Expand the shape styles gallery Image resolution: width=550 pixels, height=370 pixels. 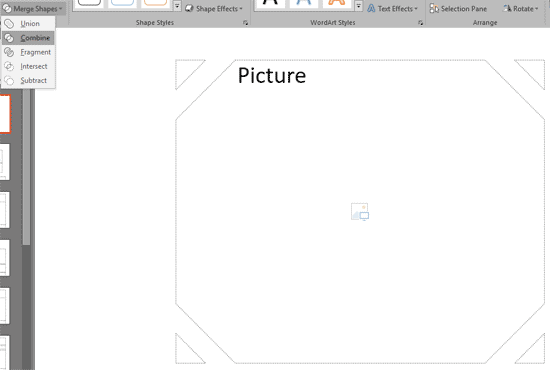[x=177, y=6]
